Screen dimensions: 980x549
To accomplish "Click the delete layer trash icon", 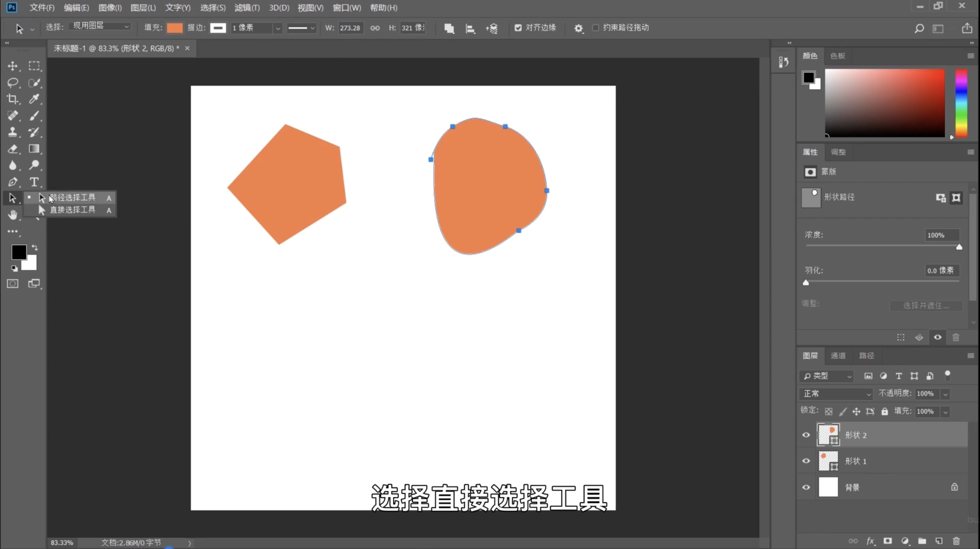I will (956, 541).
